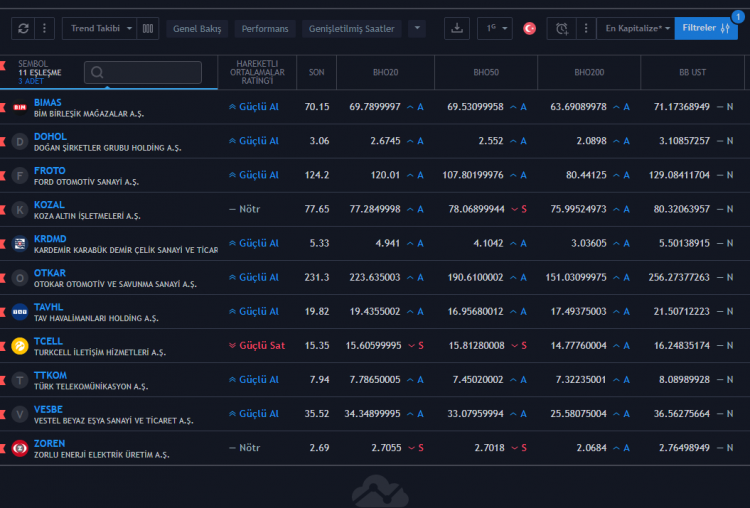Open ZOREN symbol link
Image resolution: width=750 pixels, height=508 pixels.
[49, 443]
